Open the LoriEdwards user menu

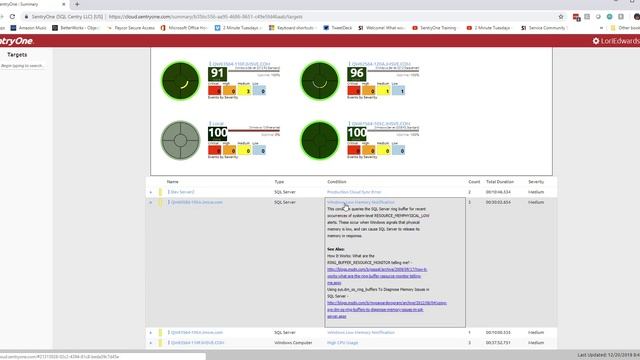tap(620, 41)
